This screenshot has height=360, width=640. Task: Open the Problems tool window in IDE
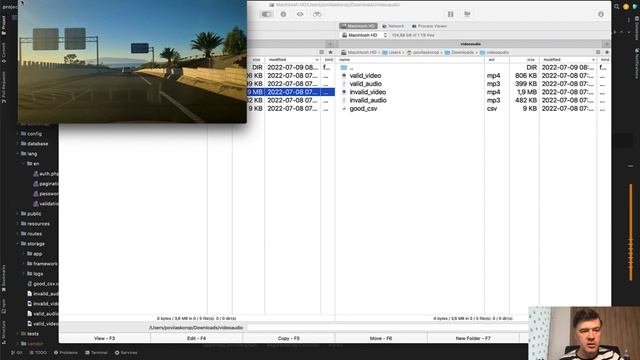click(x=66, y=353)
